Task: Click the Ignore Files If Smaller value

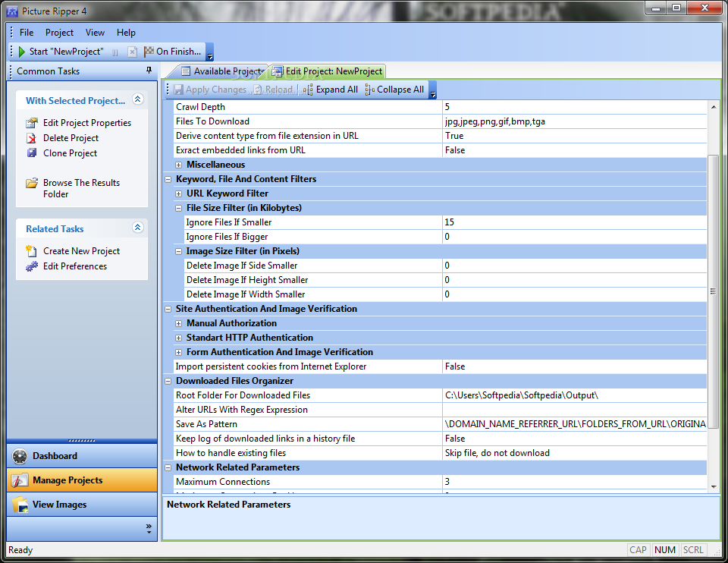Action: tap(575, 222)
